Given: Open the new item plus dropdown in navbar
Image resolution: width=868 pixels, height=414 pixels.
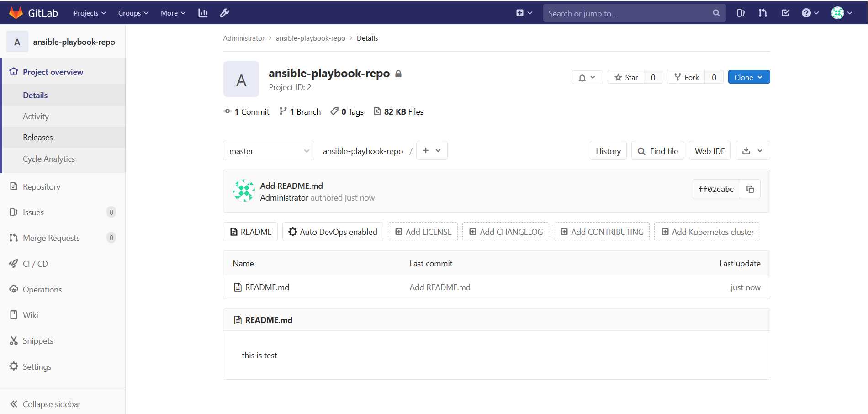Looking at the screenshot, I should 524,13.
